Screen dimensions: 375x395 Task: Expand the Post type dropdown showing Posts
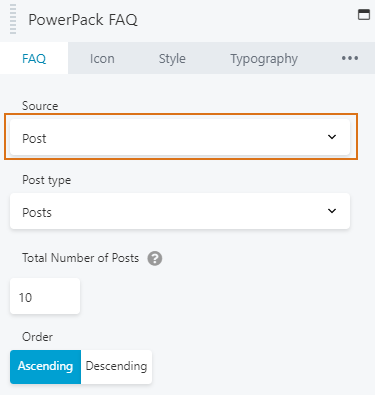click(x=180, y=211)
